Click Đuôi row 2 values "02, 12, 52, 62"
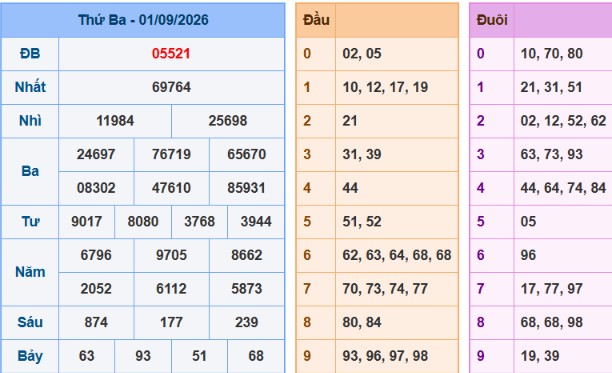612x373 pixels. tap(563, 121)
